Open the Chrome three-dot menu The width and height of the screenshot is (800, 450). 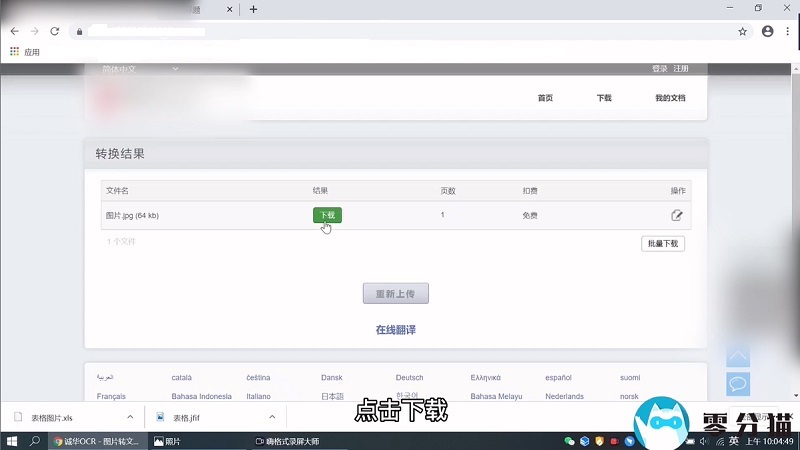point(787,31)
